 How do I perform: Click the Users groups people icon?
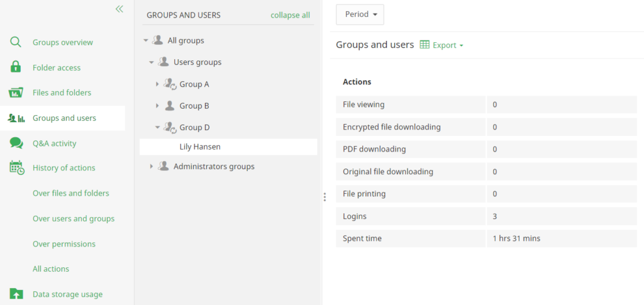click(x=164, y=62)
